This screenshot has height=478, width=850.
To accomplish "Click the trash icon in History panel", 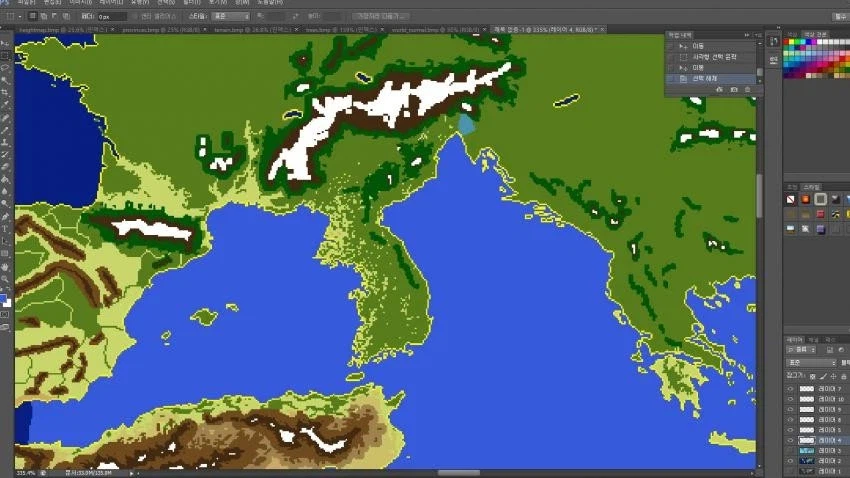I will tap(747, 90).
